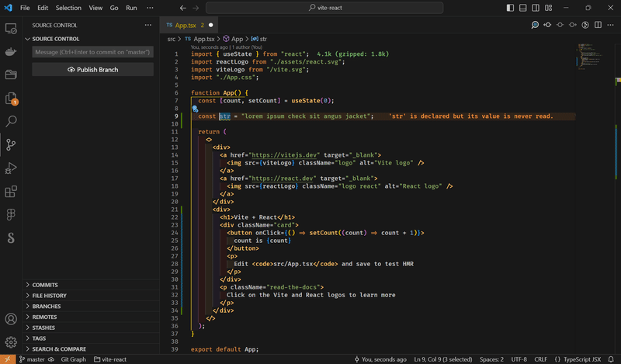Viewport: 621px width, 364px height.
Task: Split the editor to the right
Action: [598, 25]
